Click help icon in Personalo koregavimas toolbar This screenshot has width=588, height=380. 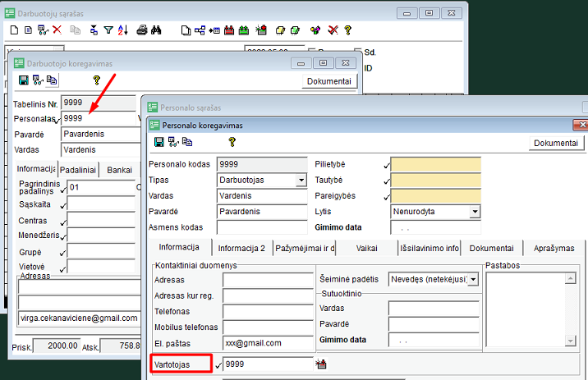(232, 142)
